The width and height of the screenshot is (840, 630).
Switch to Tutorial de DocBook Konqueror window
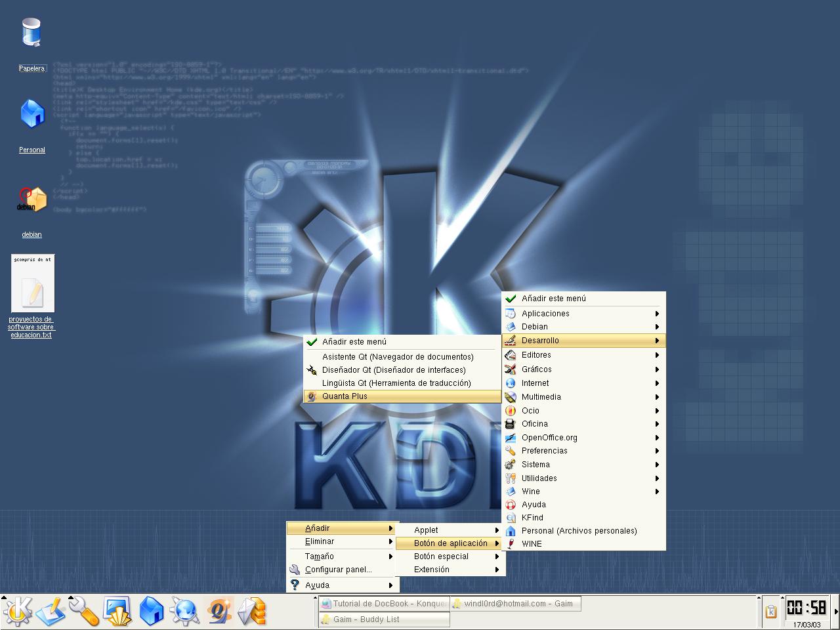384,604
